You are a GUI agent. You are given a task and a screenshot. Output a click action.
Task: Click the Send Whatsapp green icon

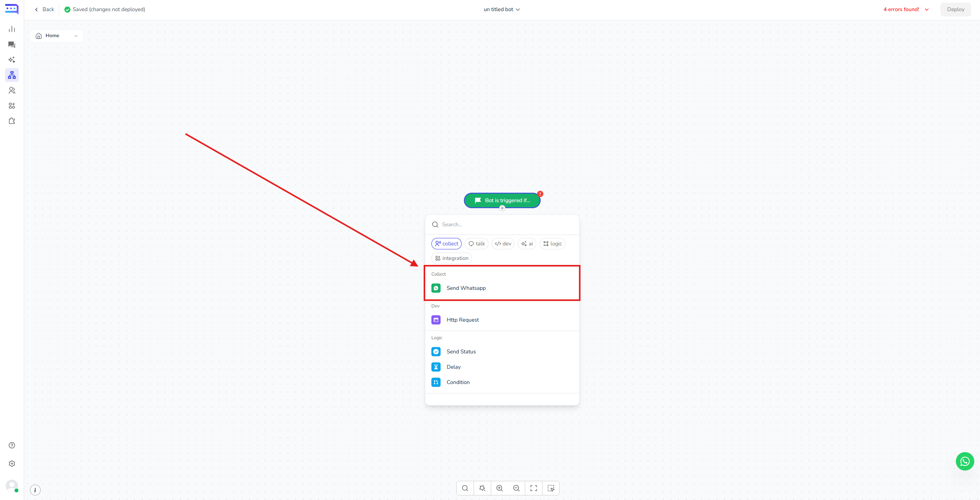pyautogui.click(x=436, y=288)
